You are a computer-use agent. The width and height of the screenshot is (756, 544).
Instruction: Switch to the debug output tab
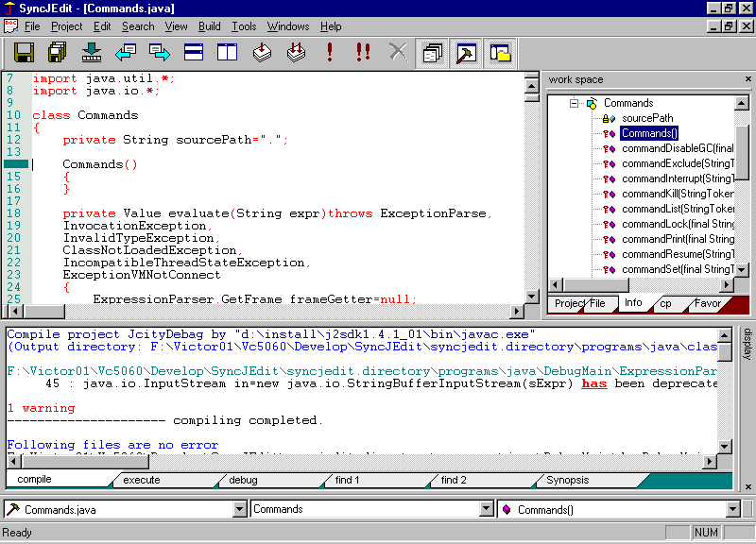pos(243,480)
